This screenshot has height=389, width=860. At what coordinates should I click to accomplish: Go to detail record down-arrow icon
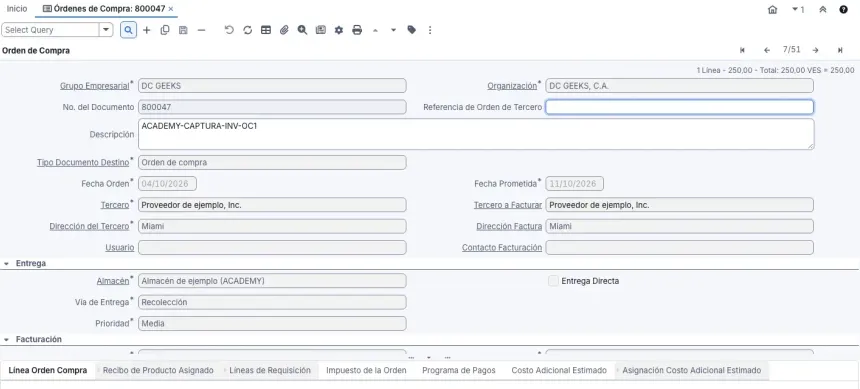click(x=393, y=30)
